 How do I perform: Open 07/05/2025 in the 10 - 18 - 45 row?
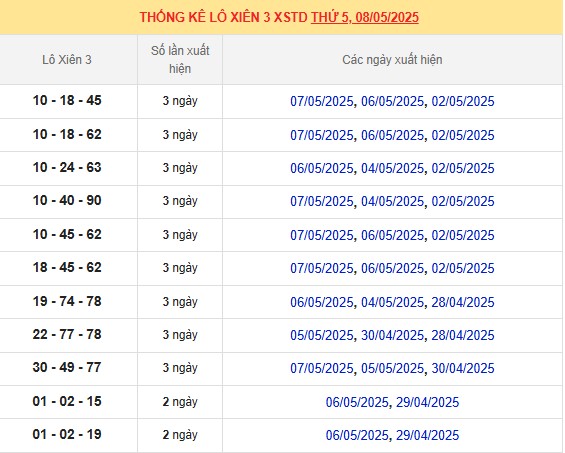(322, 101)
